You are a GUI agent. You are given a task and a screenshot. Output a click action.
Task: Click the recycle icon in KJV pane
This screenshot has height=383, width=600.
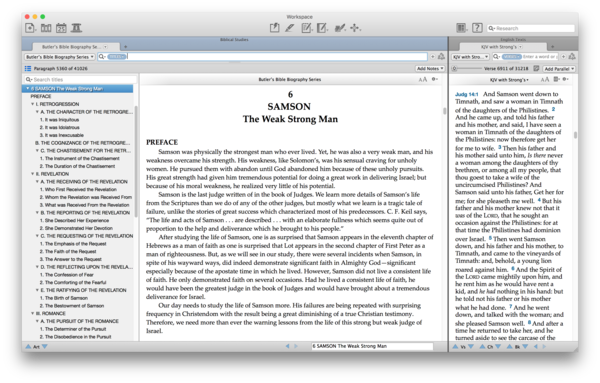click(572, 57)
